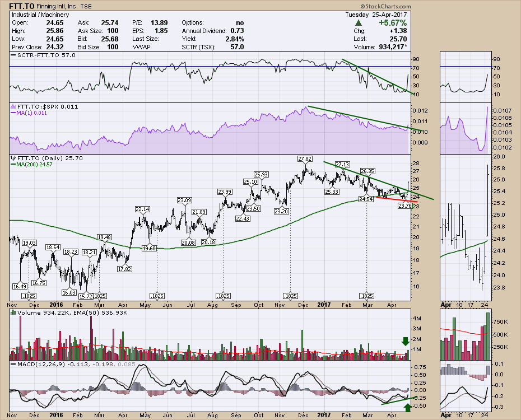Click the zoomed relative strength thumbnail panel
Image resolution: width=521 pixels, height=420 pixels.
(x=466, y=128)
